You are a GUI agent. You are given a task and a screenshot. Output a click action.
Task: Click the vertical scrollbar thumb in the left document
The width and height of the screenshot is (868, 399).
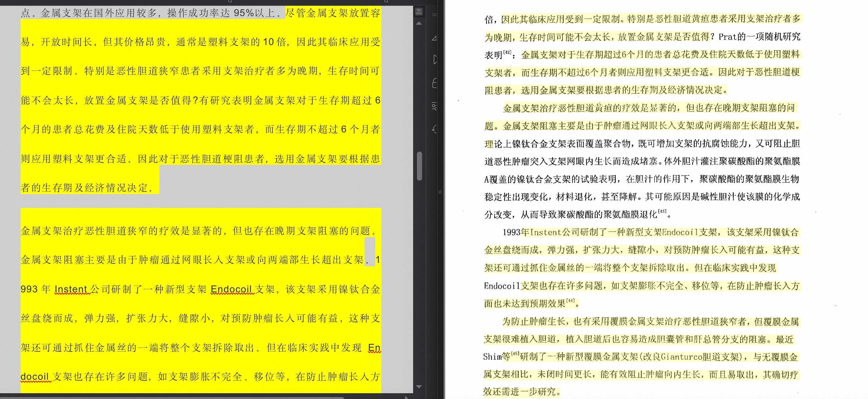click(420, 166)
